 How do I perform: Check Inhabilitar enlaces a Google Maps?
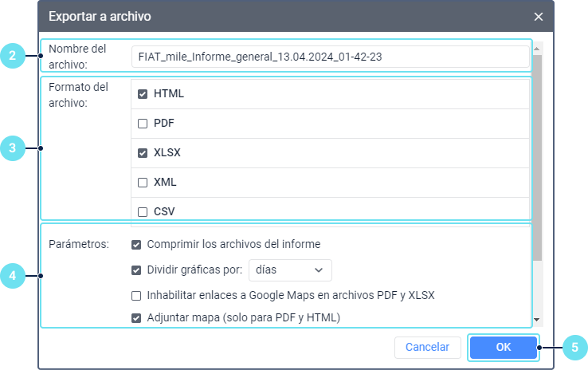click(137, 295)
